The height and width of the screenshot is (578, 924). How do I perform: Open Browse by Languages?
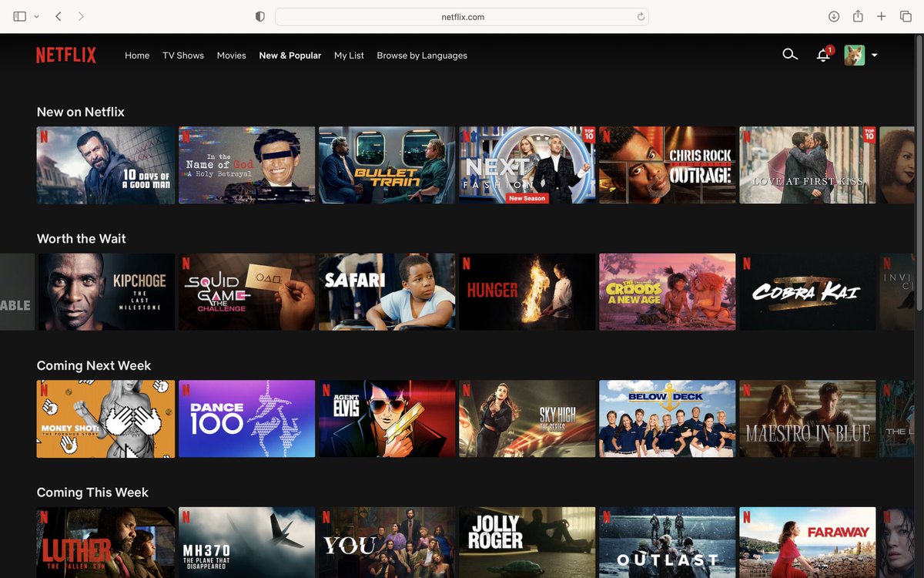coord(422,55)
